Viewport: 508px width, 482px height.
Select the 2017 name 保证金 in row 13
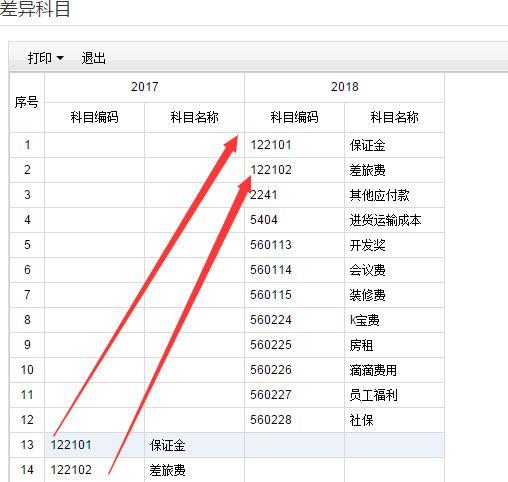pos(194,445)
